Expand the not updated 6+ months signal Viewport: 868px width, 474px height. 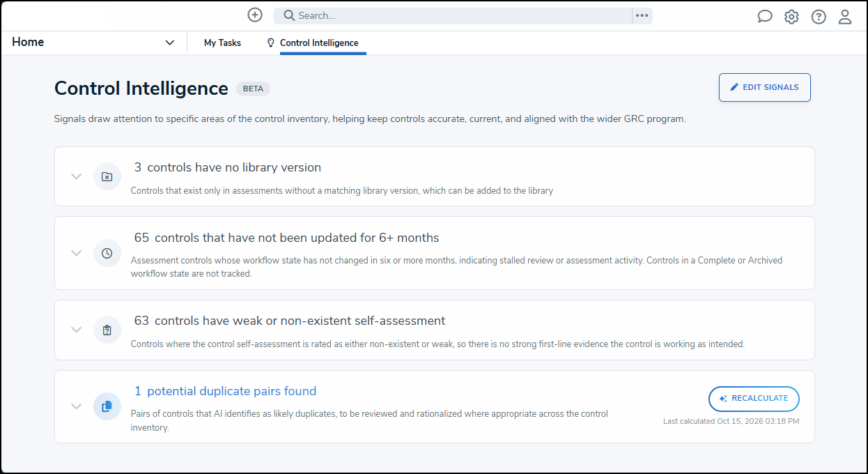pyautogui.click(x=77, y=253)
